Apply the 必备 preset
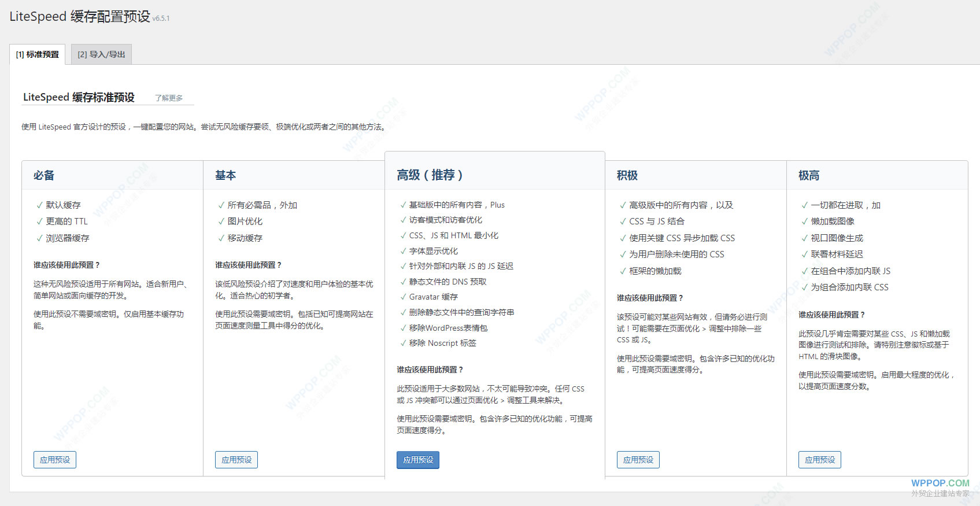Screen dimensions: 980x506 (x=55, y=460)
